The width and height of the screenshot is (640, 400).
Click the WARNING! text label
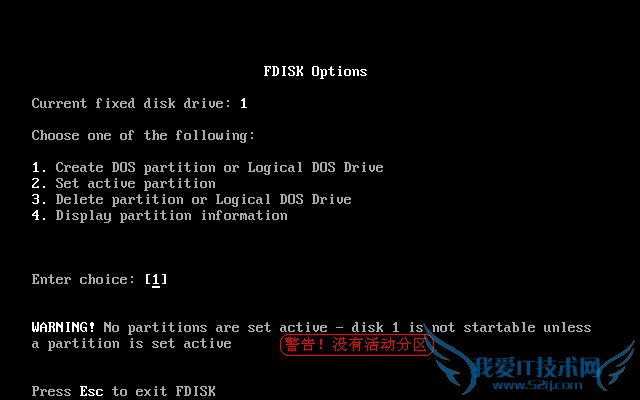click(x=63, y=327)
